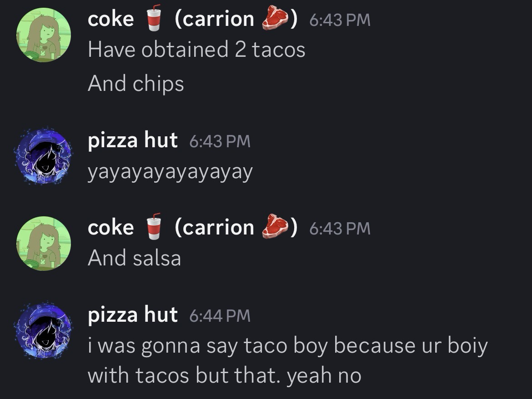Click the 6:43 PM timestamp above "yayayayayayayay"

tap(219, 141)
